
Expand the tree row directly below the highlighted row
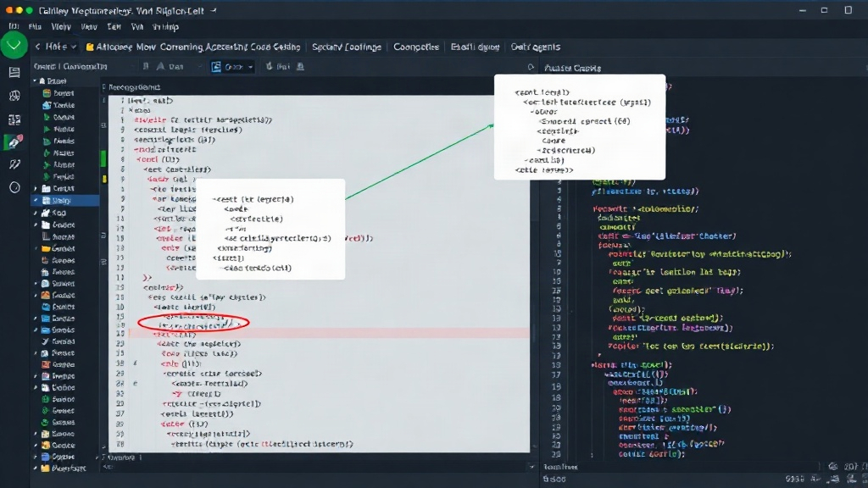[x=36, y=213]
